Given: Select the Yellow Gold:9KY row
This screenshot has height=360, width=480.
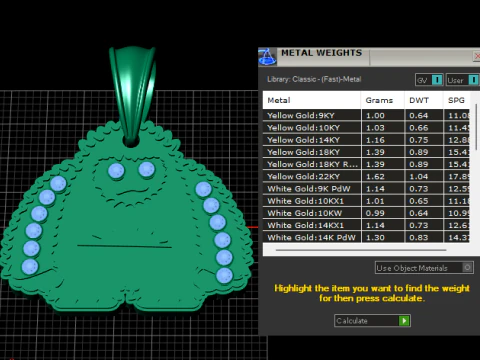Looking at the screenshot, I should click(366, 116).
